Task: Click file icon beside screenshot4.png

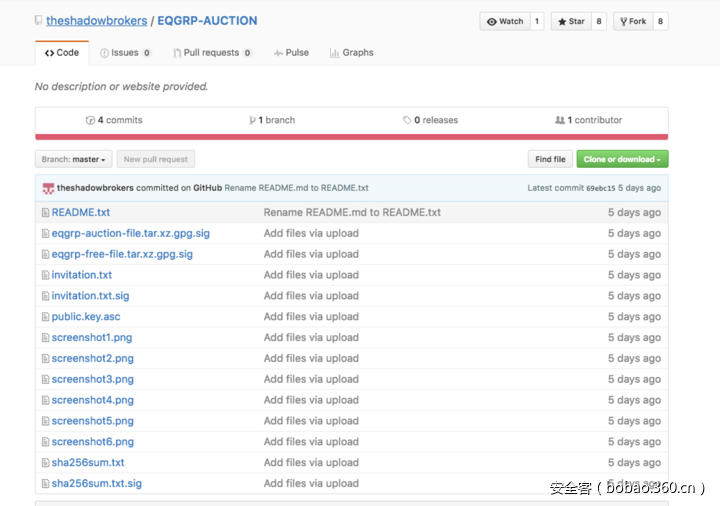Action: point(45,400)
